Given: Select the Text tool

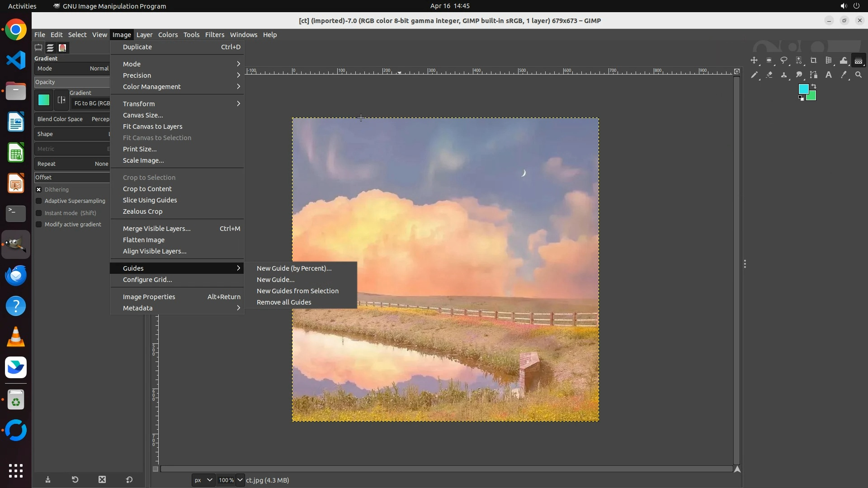Looking at the screenshot, I should (829, 75).
